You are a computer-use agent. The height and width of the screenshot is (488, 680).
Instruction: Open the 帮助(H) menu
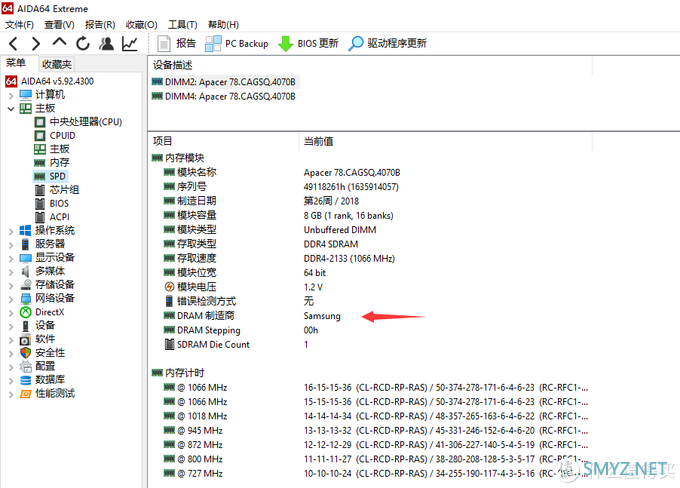(223, 25)
